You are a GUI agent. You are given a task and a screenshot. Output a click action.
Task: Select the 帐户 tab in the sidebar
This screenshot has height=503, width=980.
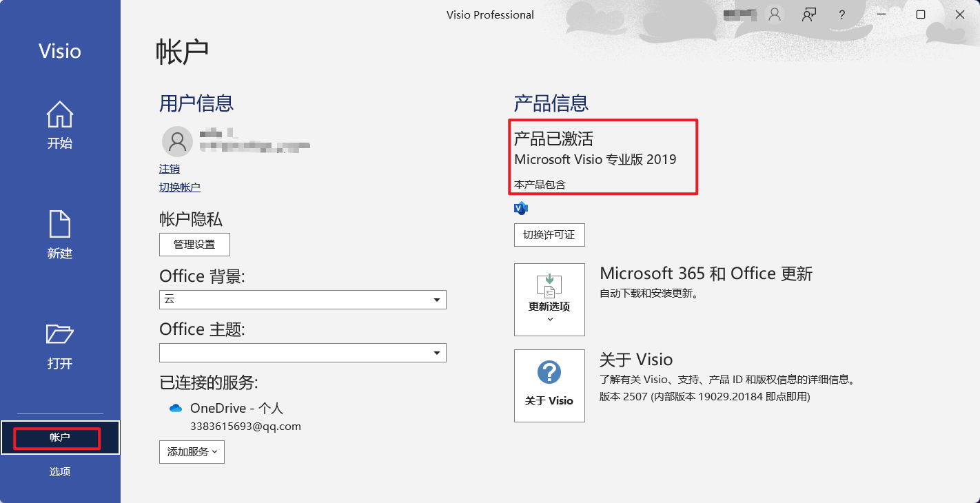tap(60, 438)
